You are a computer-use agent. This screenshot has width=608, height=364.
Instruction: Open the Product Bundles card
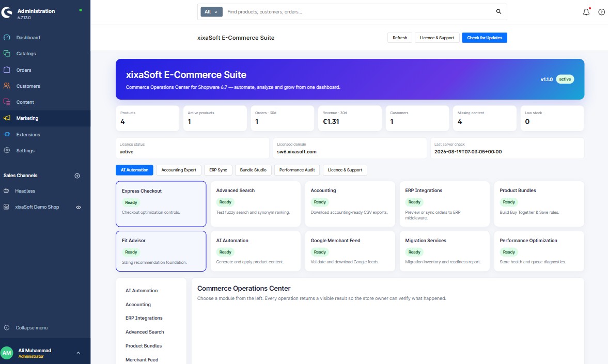coord(539,204)
